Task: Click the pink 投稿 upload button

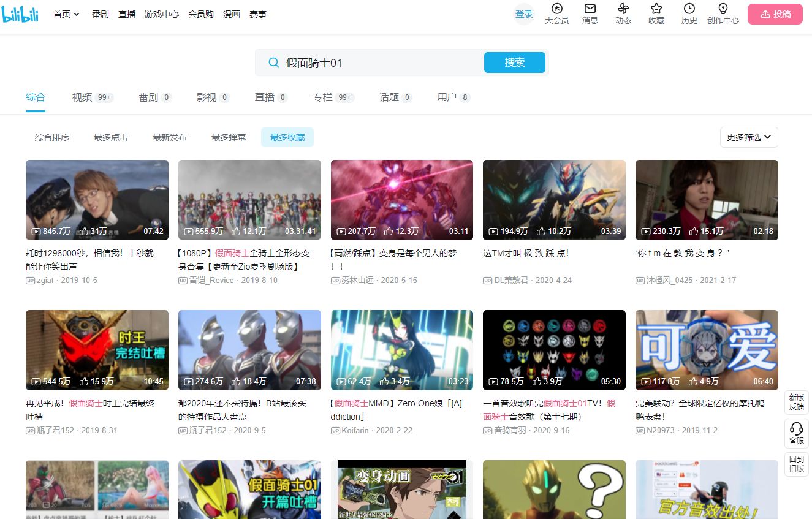Action: (775, 14)
